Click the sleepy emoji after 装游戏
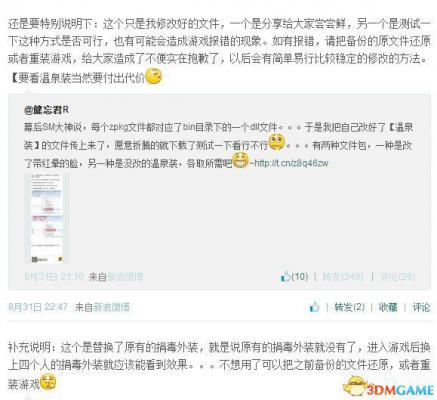This screenshot has width=437, height=400. 48,382
